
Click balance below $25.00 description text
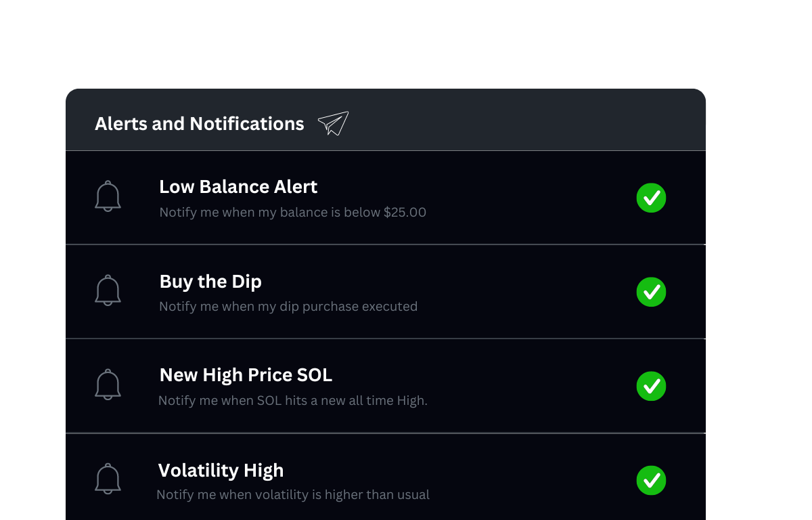point(292,212)
